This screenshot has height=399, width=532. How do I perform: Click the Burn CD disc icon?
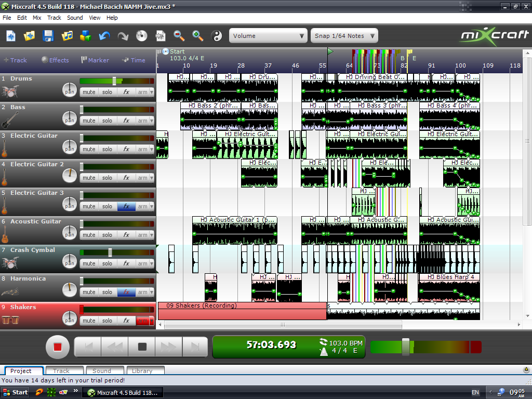pyautogui.click(x=141, y=36)
